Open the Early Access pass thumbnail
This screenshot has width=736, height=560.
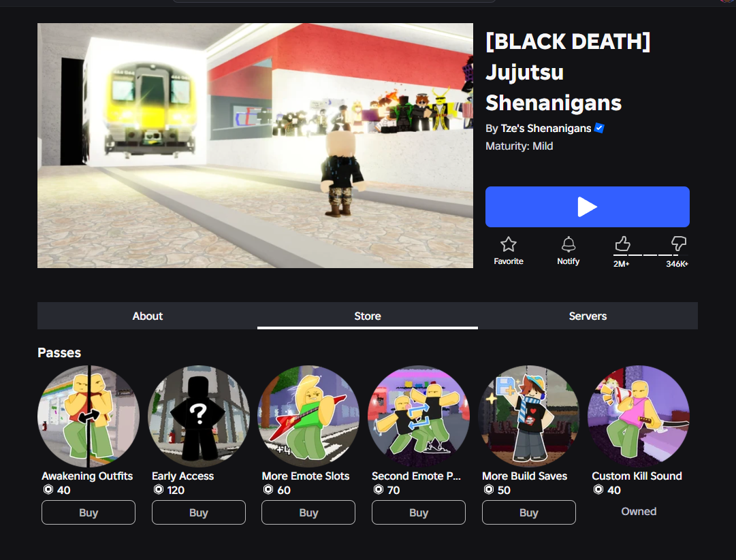pyautogui.click(x=199, y=416)
